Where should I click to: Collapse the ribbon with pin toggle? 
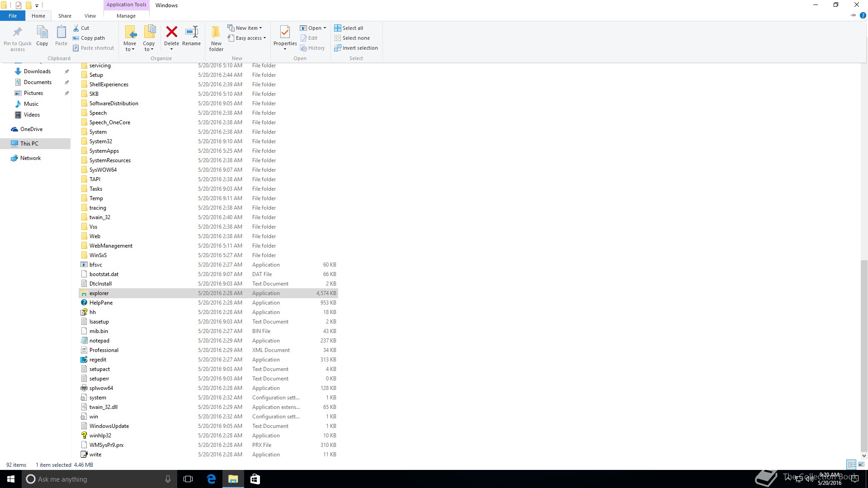tap(853, 15)
